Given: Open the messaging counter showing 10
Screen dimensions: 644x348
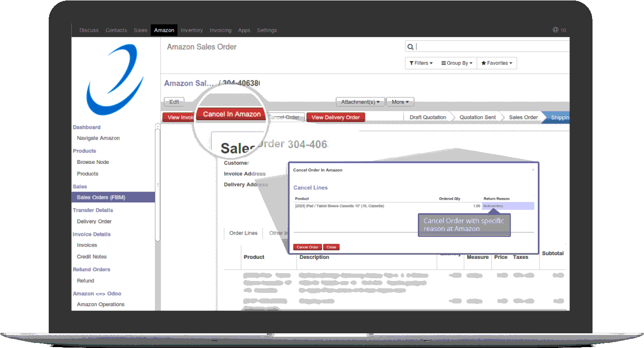Looking at the screenshot, I should [559, 30].
